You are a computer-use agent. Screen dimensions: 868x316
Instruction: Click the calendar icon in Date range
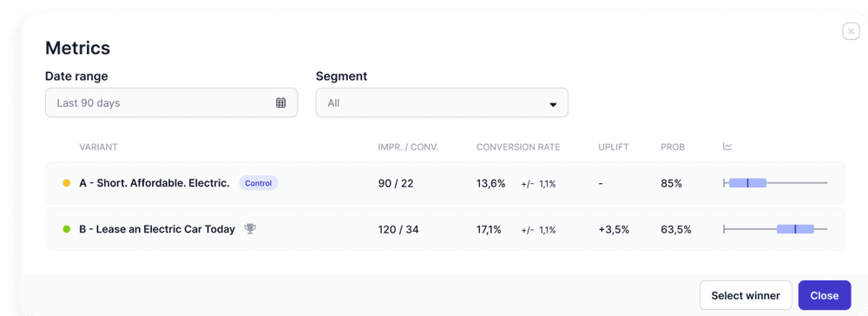coord(280,102)
